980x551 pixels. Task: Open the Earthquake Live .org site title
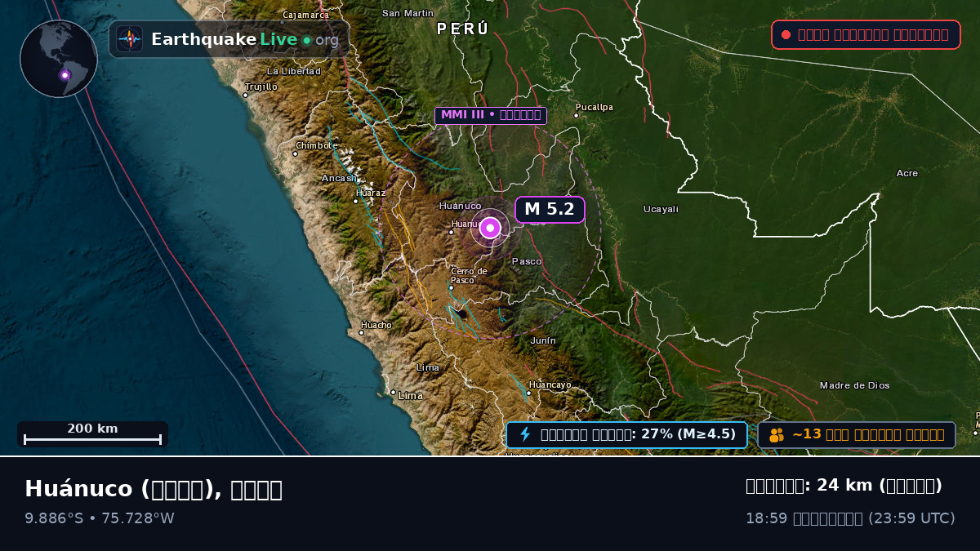pos(245,39)
